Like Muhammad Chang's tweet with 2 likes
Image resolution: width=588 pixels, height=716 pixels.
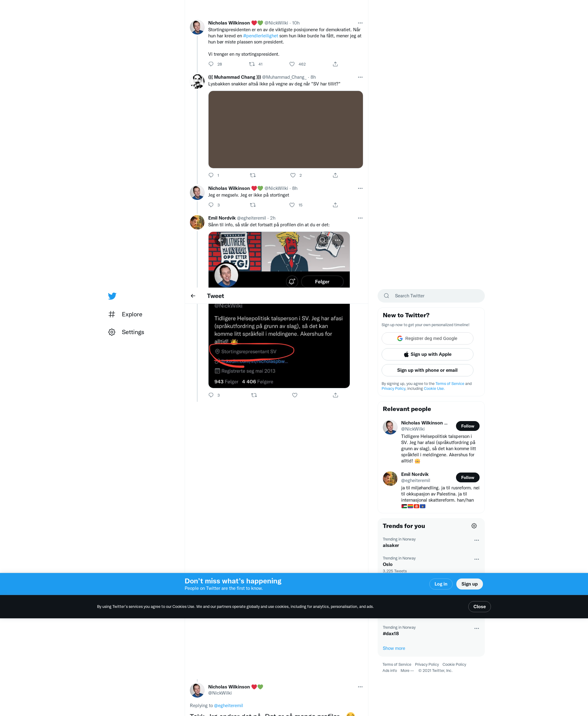(x=293, y=175)
